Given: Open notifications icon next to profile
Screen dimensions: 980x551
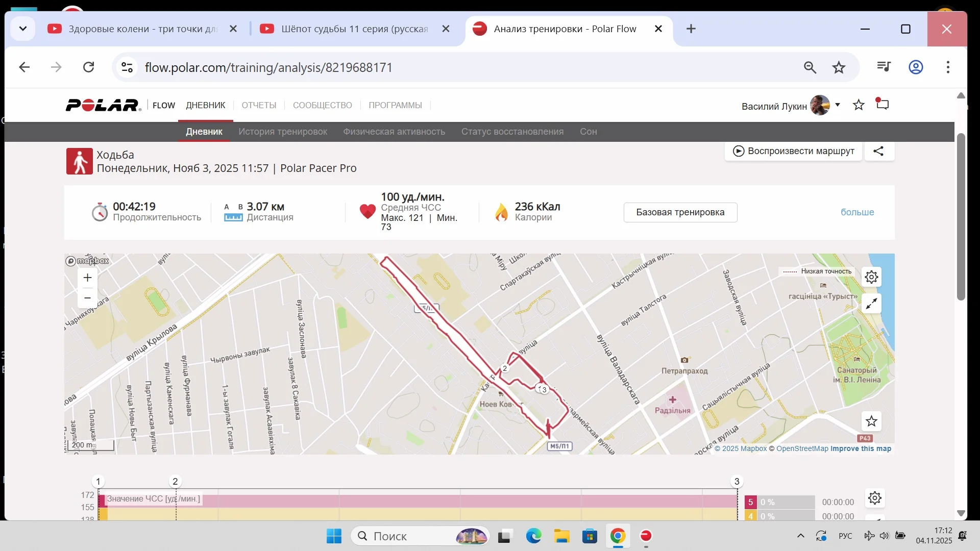Looking at the screenshot, I should (x=883, y=105).
